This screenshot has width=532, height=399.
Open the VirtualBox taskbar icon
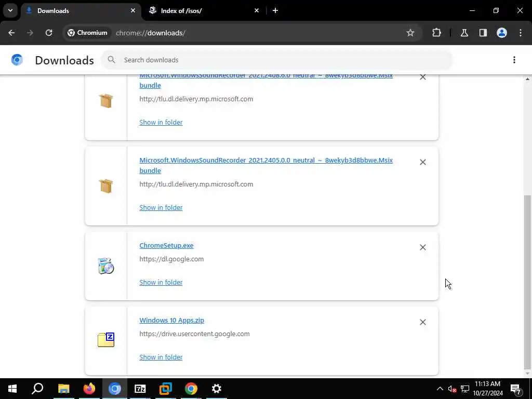[166, 389]
